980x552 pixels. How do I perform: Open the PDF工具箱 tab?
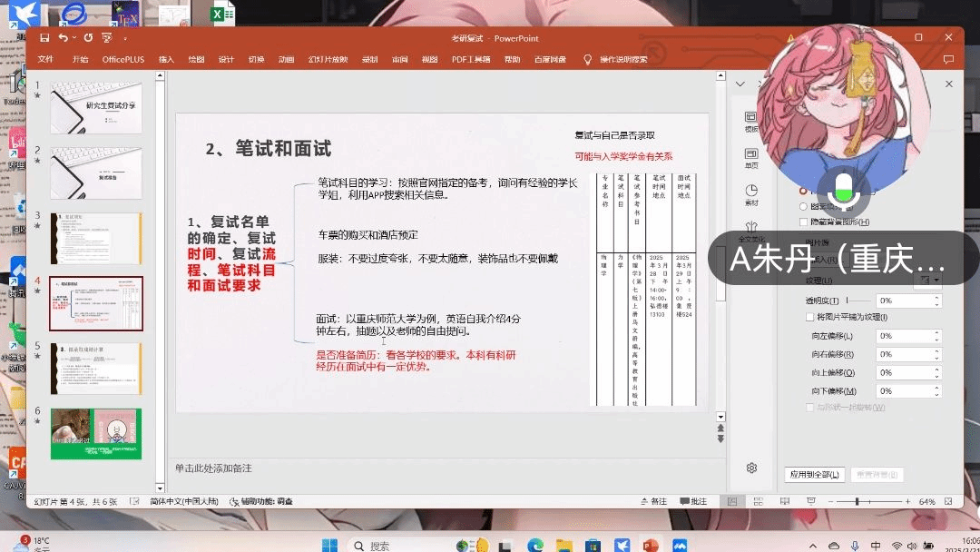(x=471, y=59)
